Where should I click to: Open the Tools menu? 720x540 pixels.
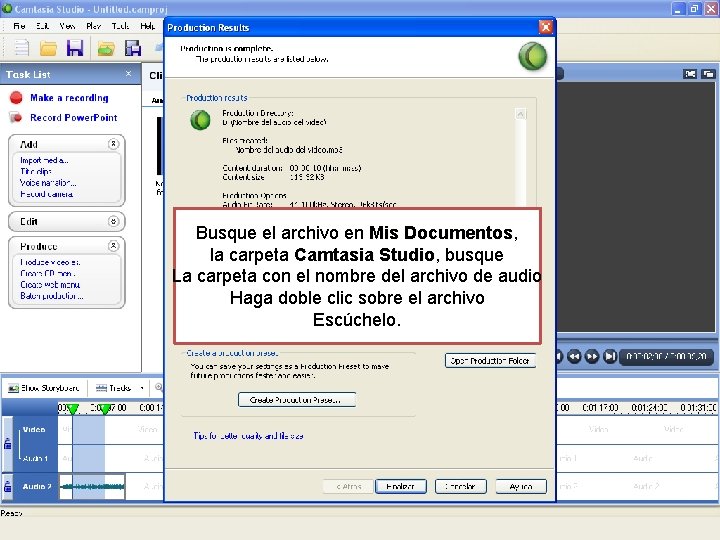coord(120,26)
